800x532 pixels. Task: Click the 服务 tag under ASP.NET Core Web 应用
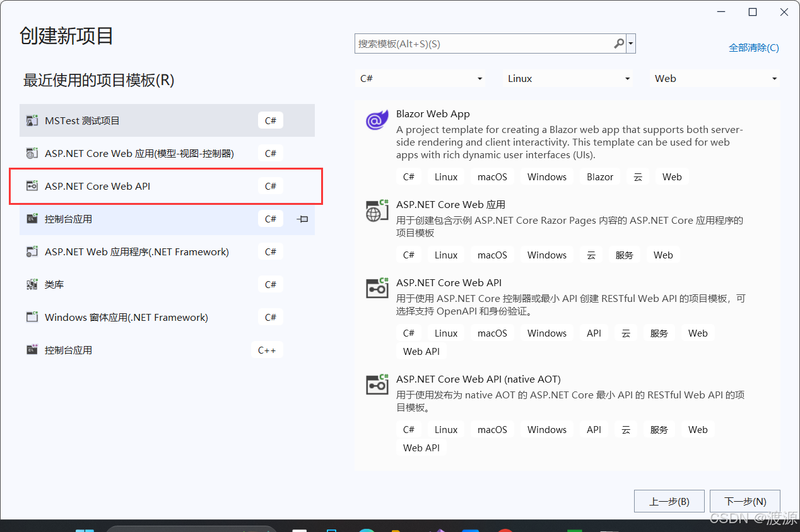click(624, 255)
